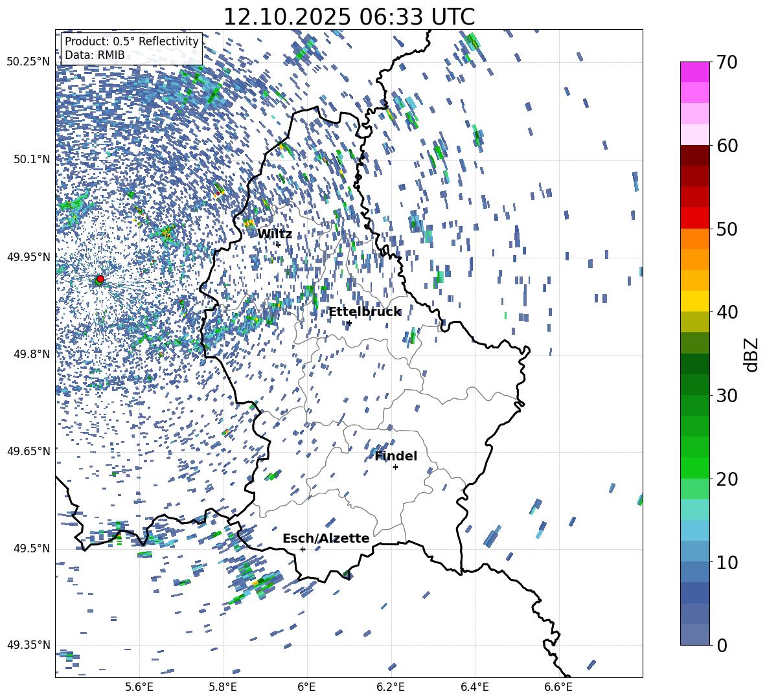Click the 'Data: RMIB' text
Screen dimensions: 767x700
coord(95,55)
